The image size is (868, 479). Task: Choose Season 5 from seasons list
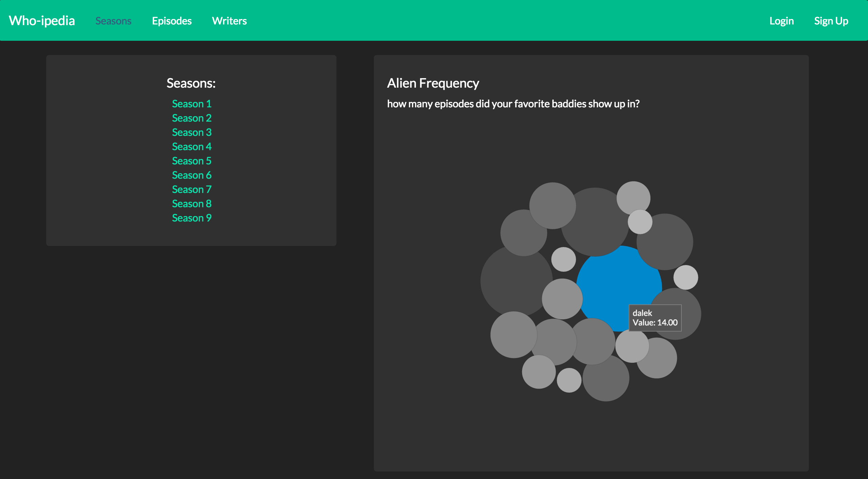point(192,161)
